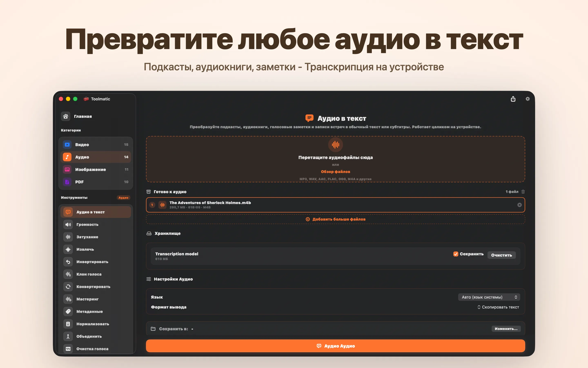Screen dimensions: 588x368
Task: Open the Конвертировать cycle icon
Action: [68, 286]
